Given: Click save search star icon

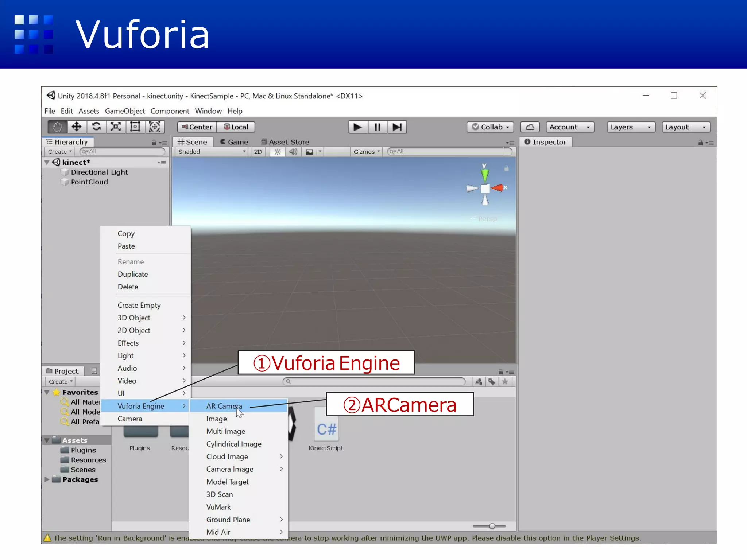Looking at the screenshot, I should [505, 382].
